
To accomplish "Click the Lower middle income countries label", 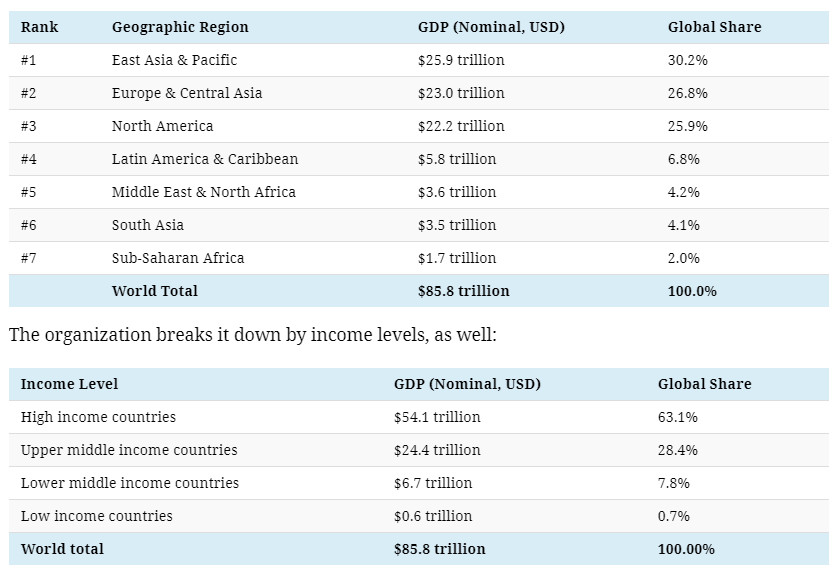I will (130, 483).
